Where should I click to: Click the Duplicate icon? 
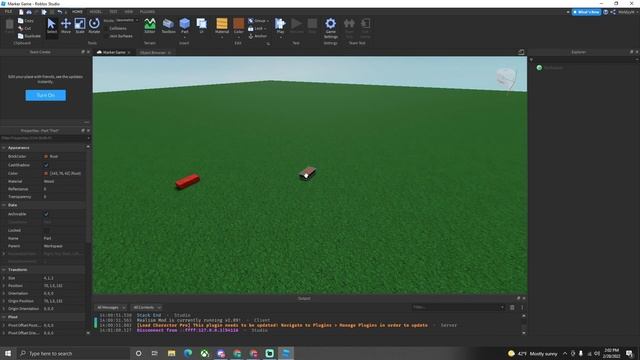(x=20, y=36)
